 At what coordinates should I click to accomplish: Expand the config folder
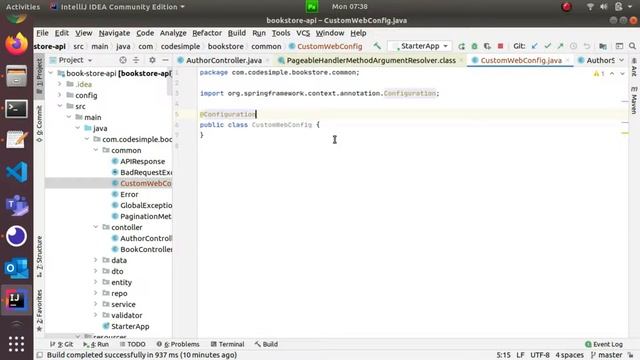pos(60,96)
